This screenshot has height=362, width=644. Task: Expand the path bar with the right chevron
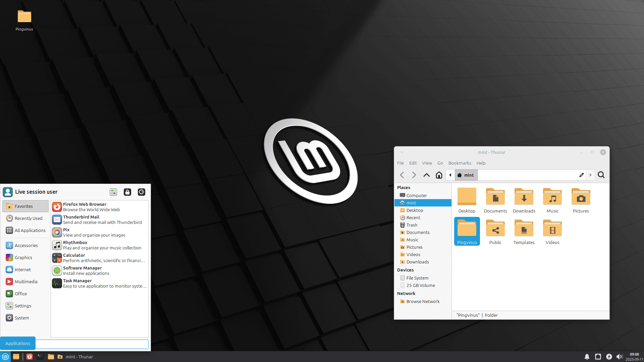pyautogui.click(x=591, y=175)
